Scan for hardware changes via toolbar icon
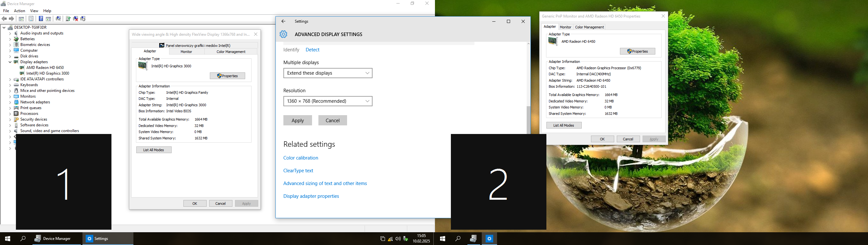The image size is (868, 245). (x=58, y=19)
